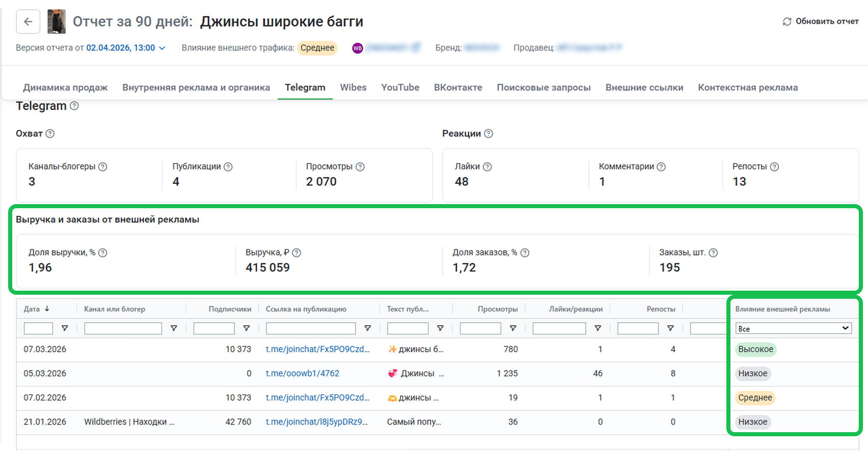Click the back arrow button

pyautogui.click(x=28, y=21)
